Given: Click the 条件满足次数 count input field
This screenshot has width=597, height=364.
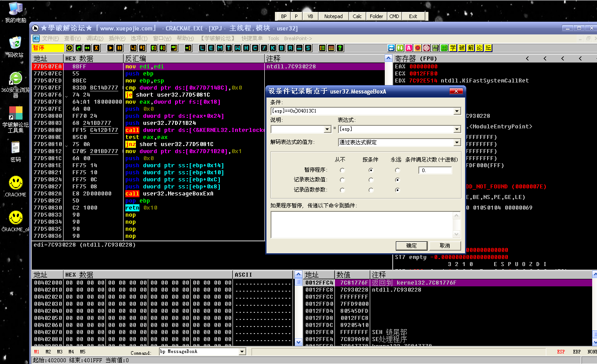Looking at the screenshot, I should tap(435, 170).
